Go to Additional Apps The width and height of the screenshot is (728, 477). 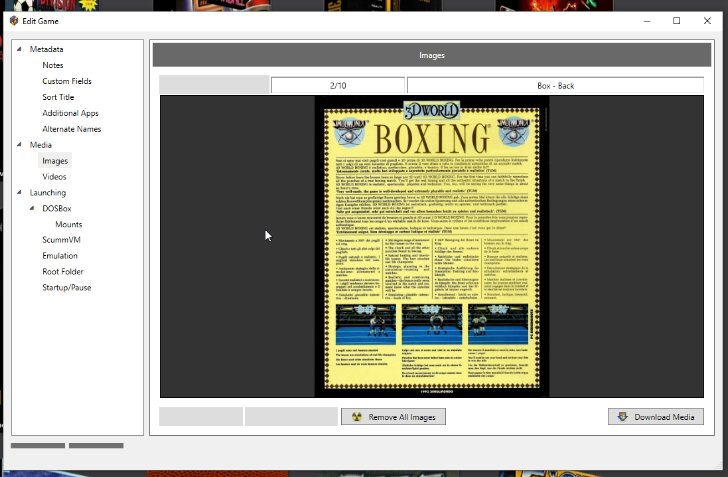tap(70, 113)
